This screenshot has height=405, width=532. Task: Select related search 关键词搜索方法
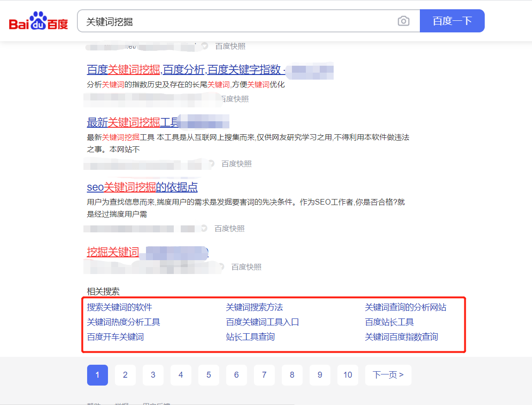[254, 307]
